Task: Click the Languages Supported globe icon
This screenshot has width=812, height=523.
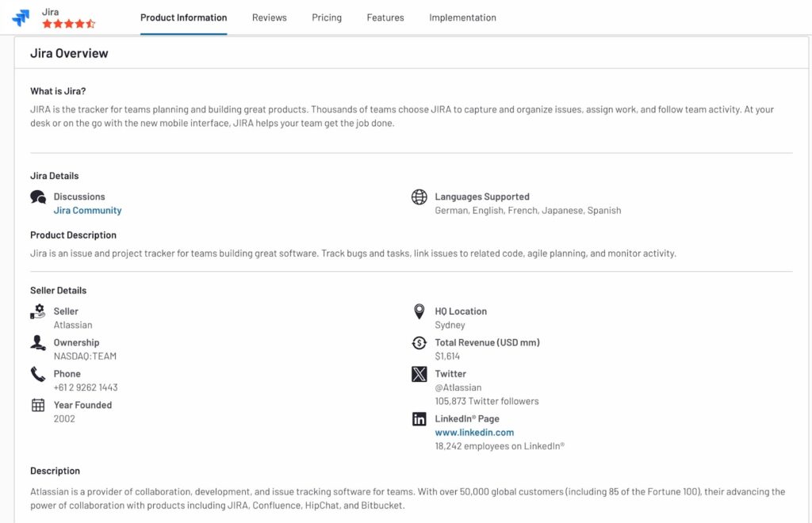Action: pos(419,197)
